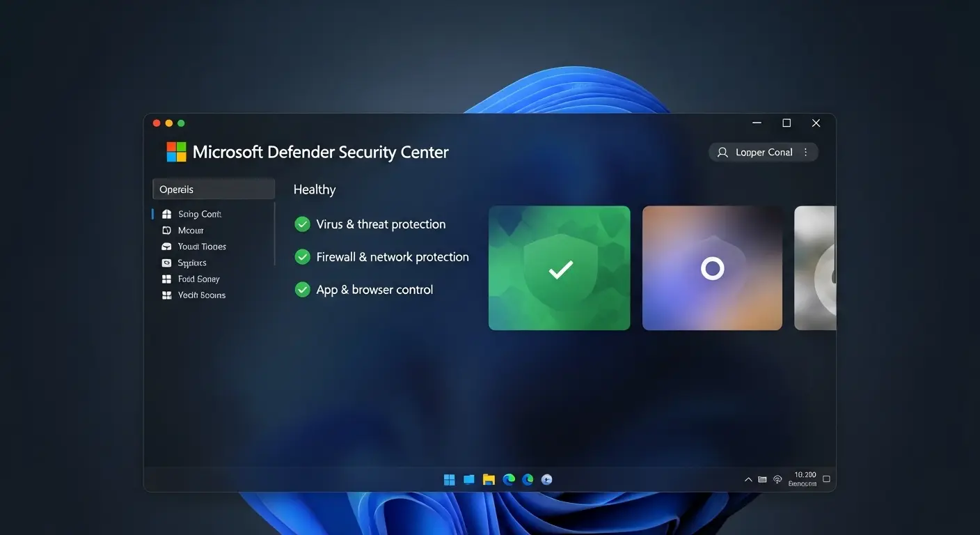Click the user profile silhouette icon
This screenshot has height=535, width=980.
[722, 152]
